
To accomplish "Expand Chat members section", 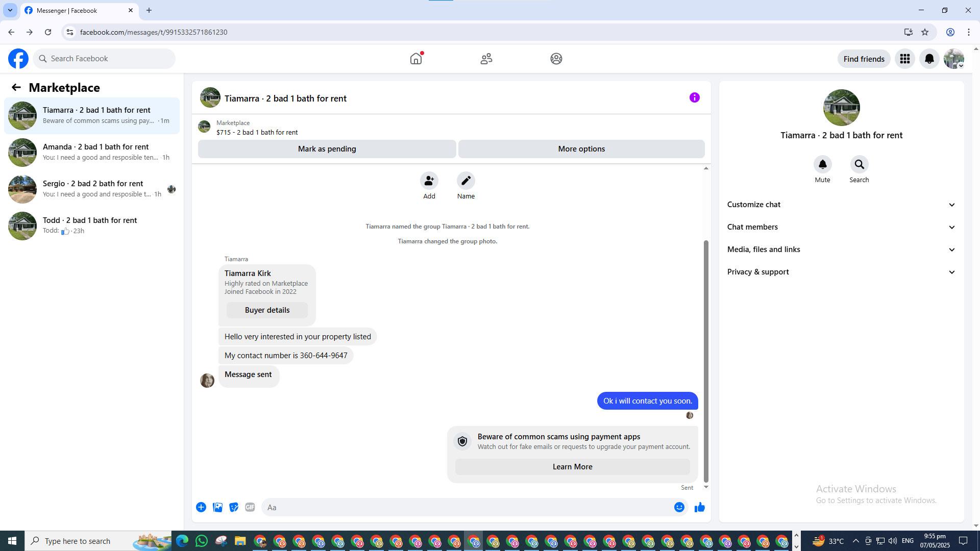I will [841, 227].
